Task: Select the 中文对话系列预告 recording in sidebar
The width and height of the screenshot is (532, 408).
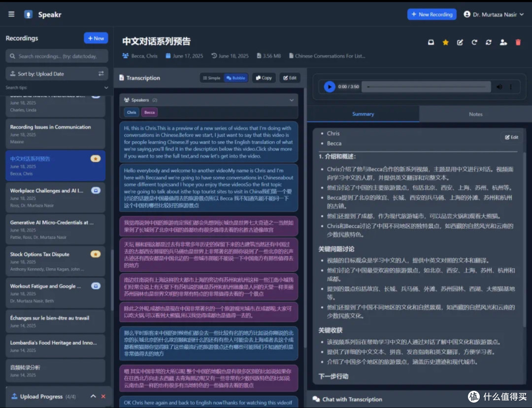Action: (x=55, y=165)
